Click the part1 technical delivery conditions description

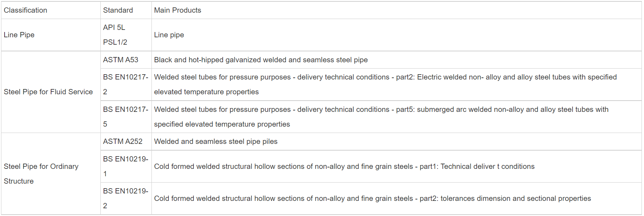344,166
